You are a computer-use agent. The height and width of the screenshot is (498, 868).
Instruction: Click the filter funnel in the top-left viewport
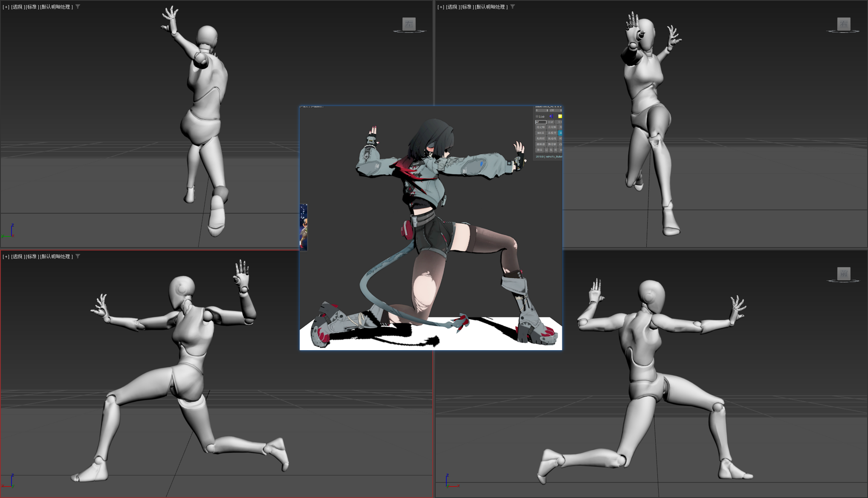point(78,7)
